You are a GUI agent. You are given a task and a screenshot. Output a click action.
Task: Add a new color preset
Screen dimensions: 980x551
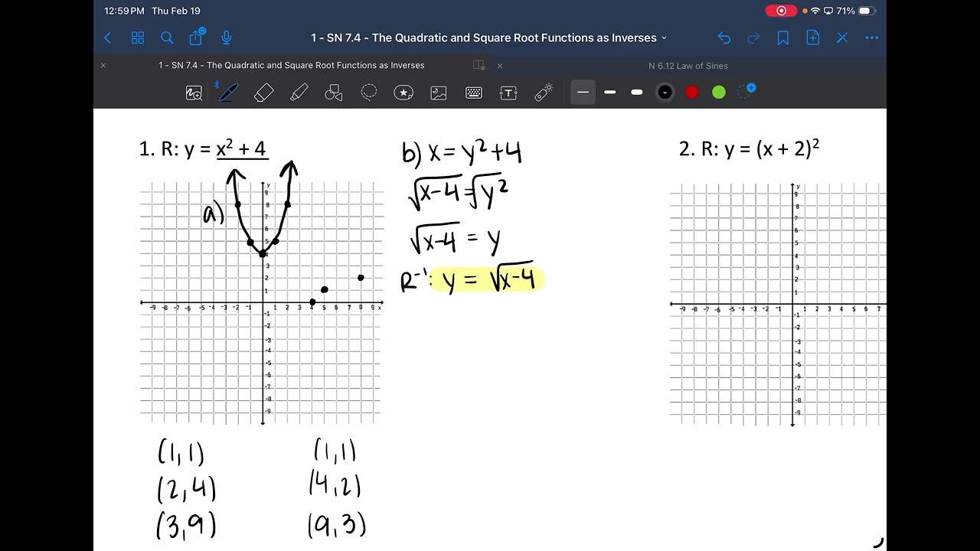(x=746, y=91)
